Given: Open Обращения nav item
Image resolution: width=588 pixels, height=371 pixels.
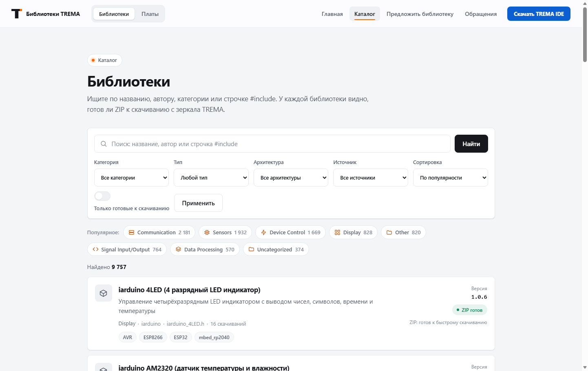Looking at the screenshot, I should [481, 14].
